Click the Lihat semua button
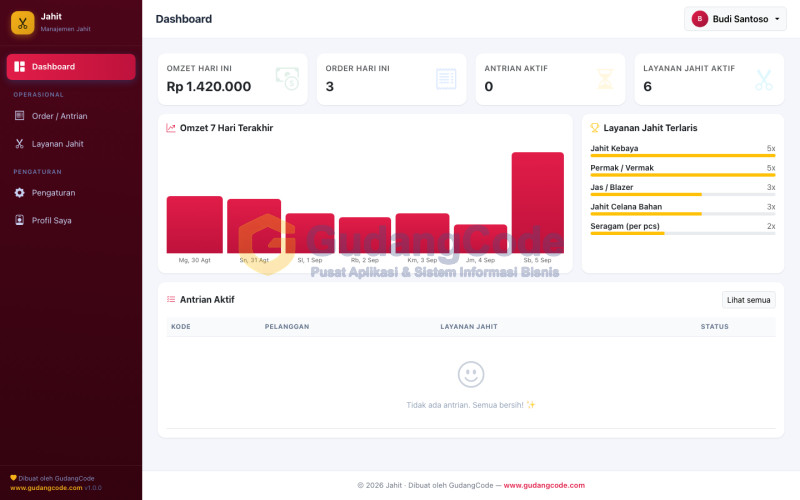The image size is (800, 500). click(x=748, y=300)
